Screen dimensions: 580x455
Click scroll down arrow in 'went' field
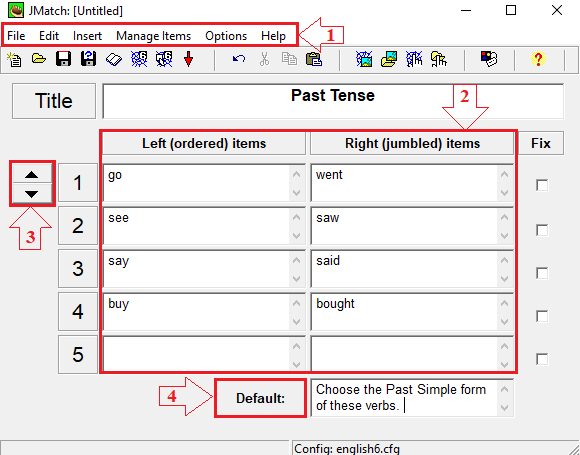click(x=504, y=192)
